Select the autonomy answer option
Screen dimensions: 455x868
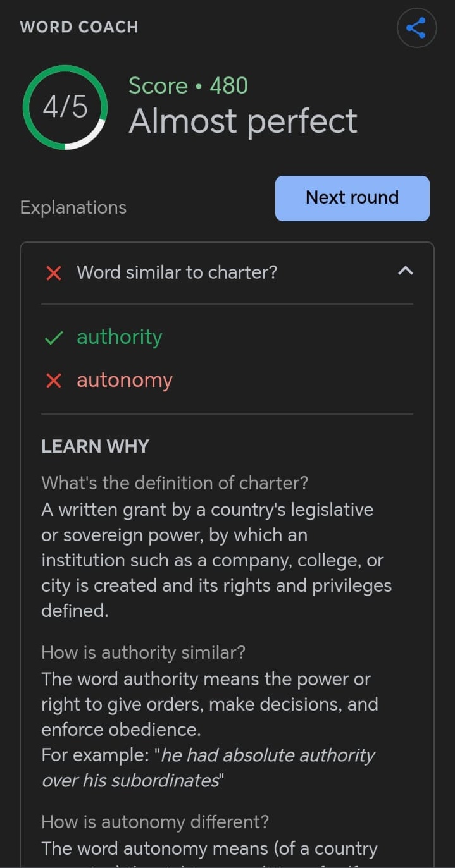pos(125,381)
